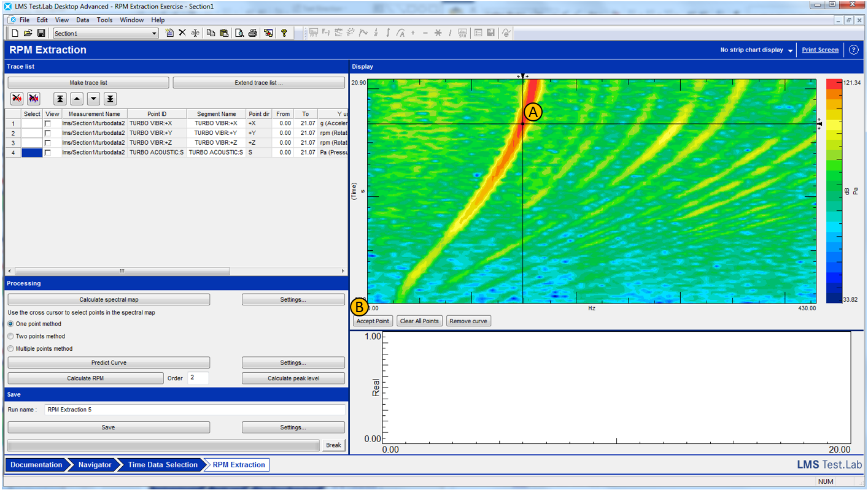The width and height of the screenshot is (868, 490).
Task: Click the LMS Test.Lab application icon
Action: [x=7, y=6]
